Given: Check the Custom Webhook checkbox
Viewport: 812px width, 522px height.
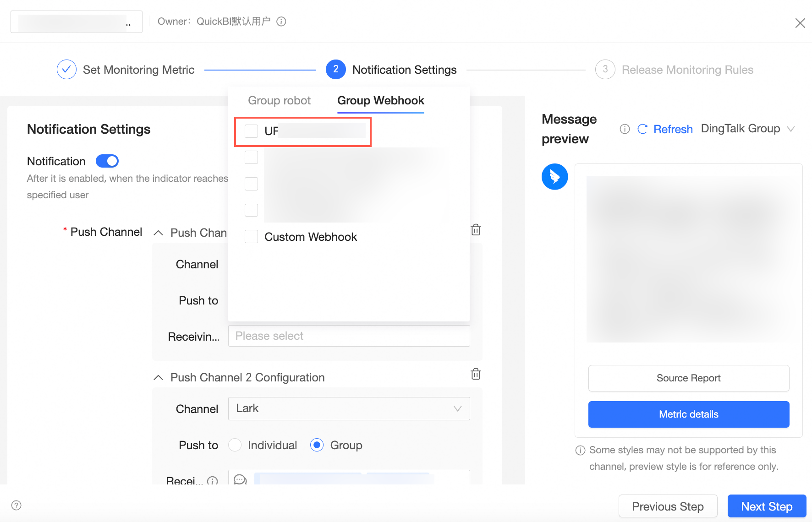Looking at the screenshot, I should pyautogui.click(x=252, y=237).
